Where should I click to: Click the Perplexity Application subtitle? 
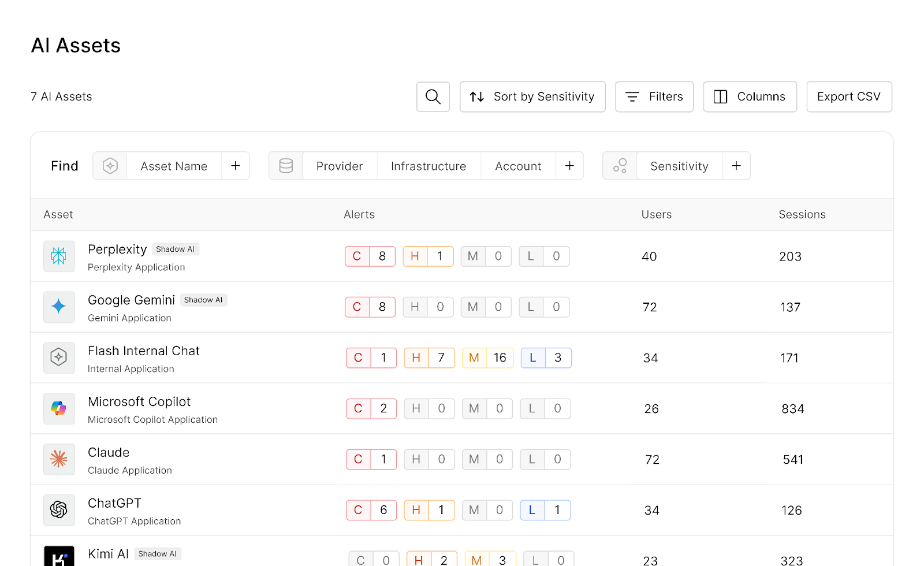click(x=136, y=267)
